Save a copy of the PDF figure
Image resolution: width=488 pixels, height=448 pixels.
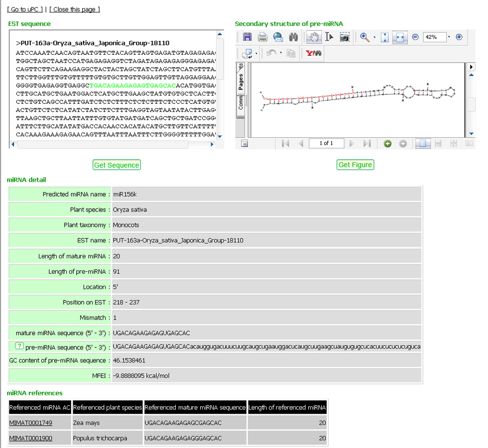click(x=247, y=37)
